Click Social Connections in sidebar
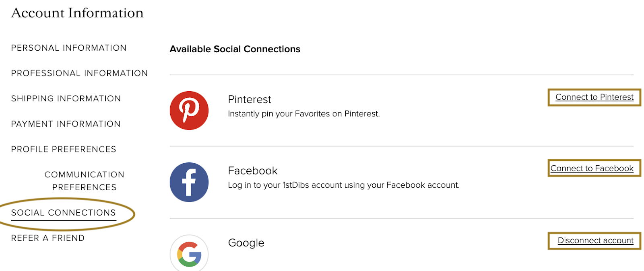This screenshot has width=644, height=271. coord(64,213)
